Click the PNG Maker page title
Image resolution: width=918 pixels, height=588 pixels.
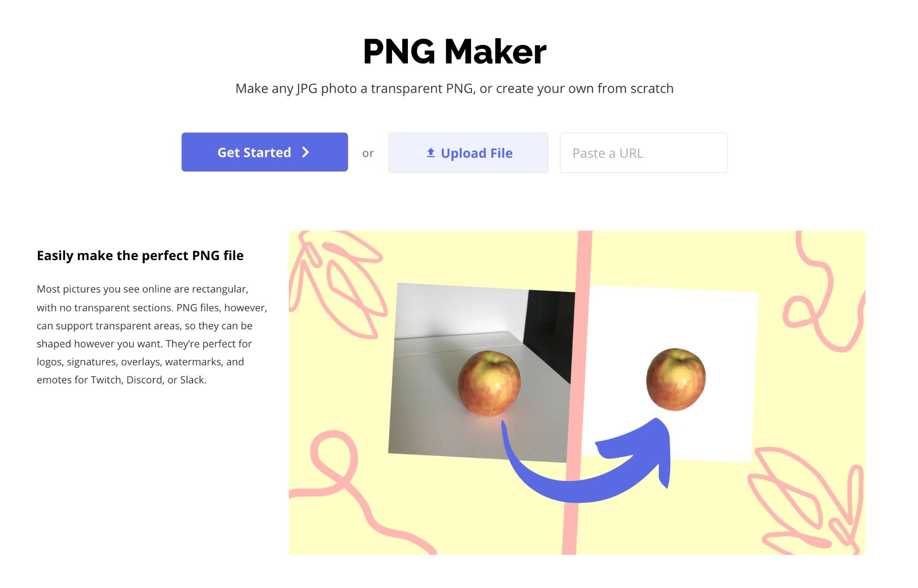tap(455, 51)
